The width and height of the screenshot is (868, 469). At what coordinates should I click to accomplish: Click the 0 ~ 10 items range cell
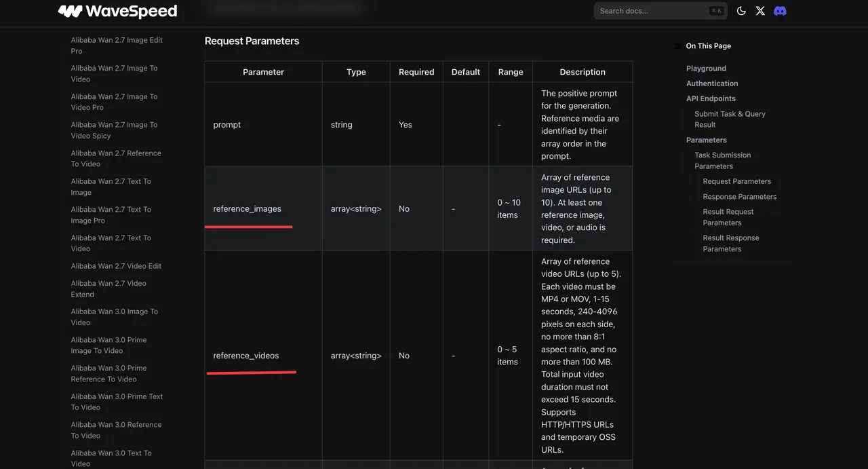(509, 208)
